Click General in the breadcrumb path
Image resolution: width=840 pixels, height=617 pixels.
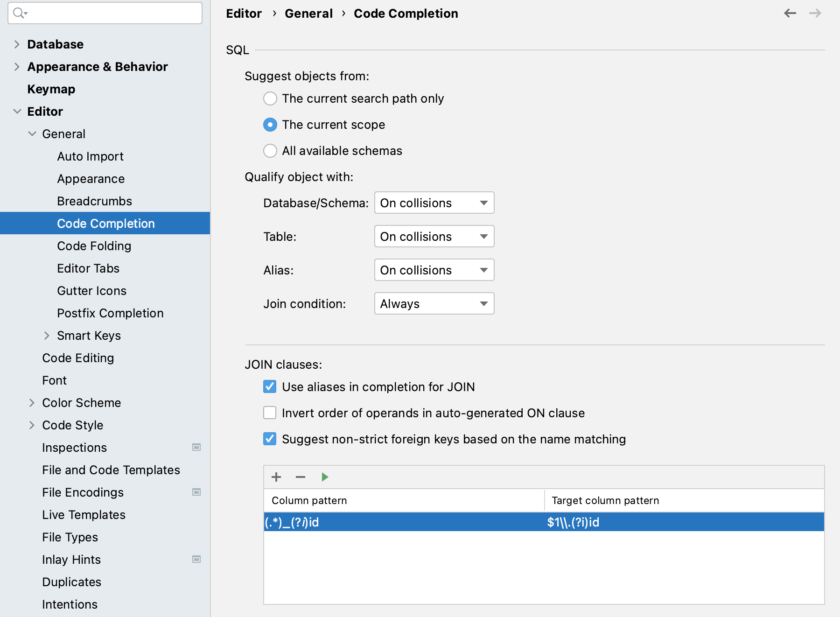tap(308, 13)
